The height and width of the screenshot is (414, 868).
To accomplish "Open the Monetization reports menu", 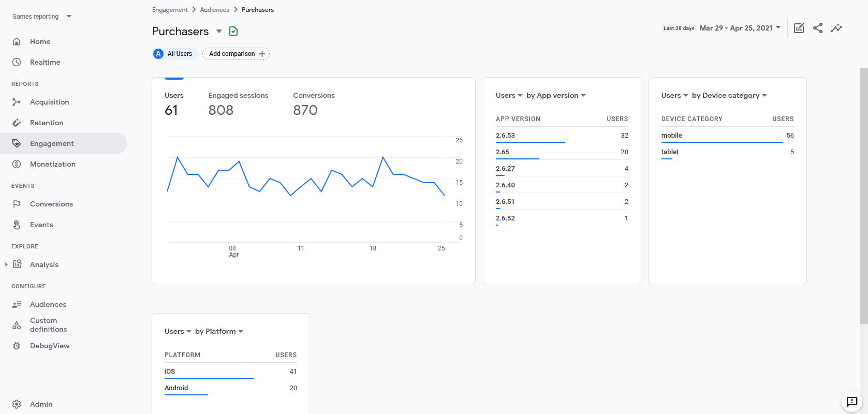I will tap(52, 164).
